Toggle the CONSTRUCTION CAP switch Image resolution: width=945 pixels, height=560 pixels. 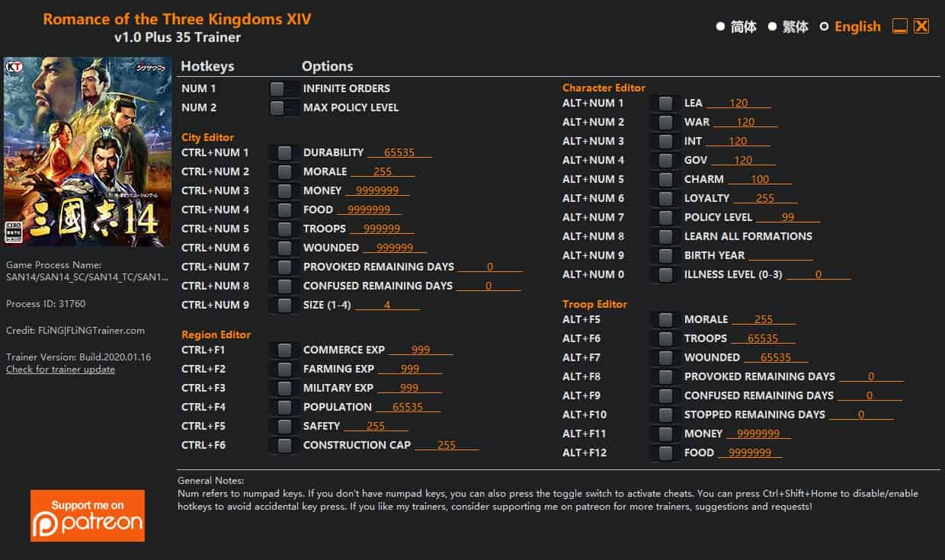pyautogui.click(x=284, y=445)
